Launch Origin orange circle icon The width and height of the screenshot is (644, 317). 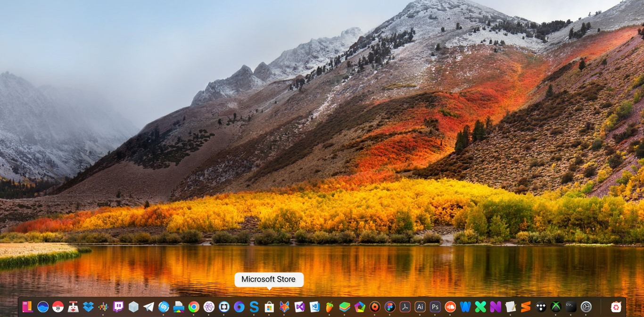click(x=375, y=307)
